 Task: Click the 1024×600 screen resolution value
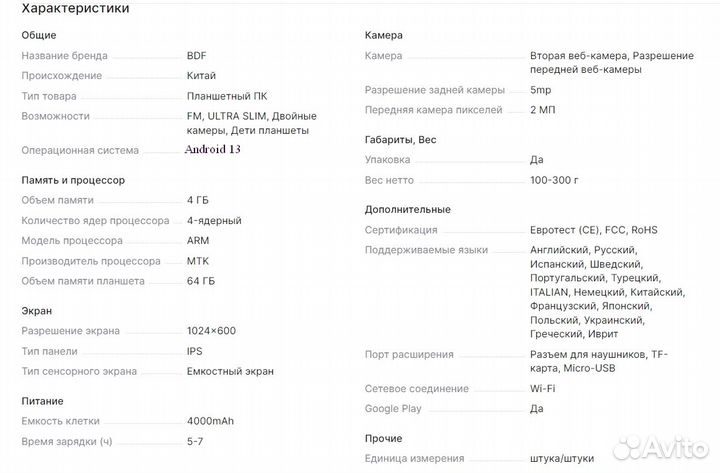click(212, 331)
